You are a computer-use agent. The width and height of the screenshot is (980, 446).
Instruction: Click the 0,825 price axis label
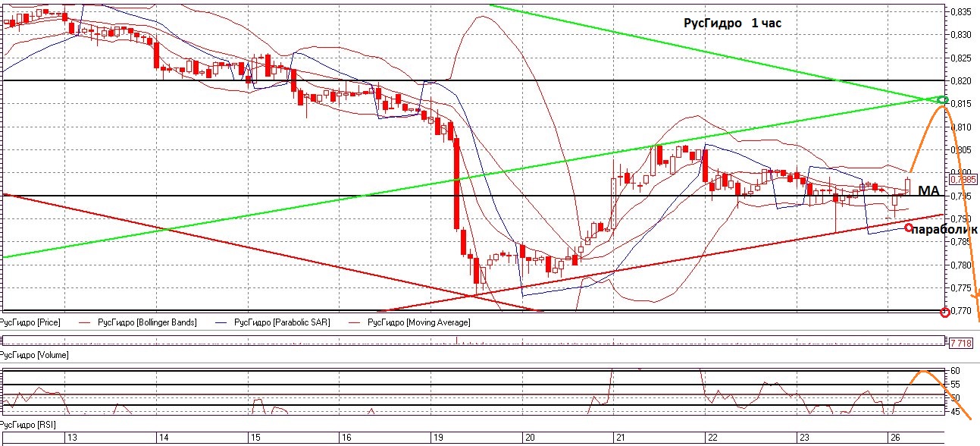pos(960,58)
